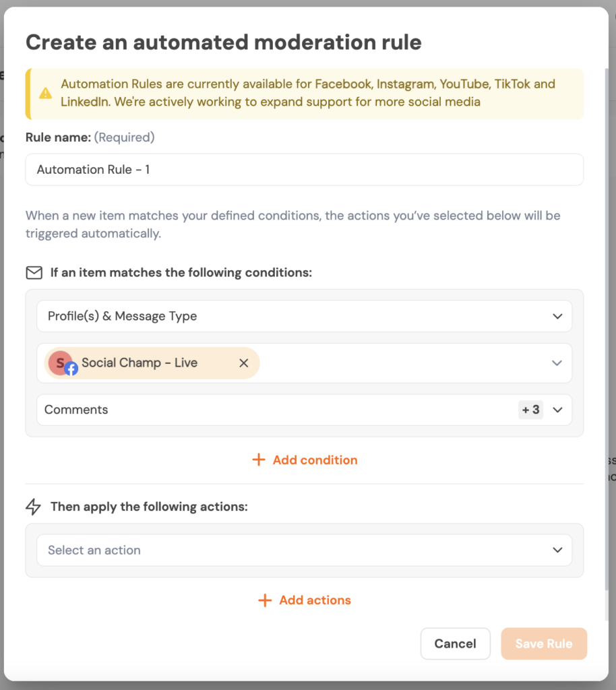The height and width of the screenshot is (690, 616).
Task: Click the Save Rule button
Action: pyautogui.click(x=544, y=644)
